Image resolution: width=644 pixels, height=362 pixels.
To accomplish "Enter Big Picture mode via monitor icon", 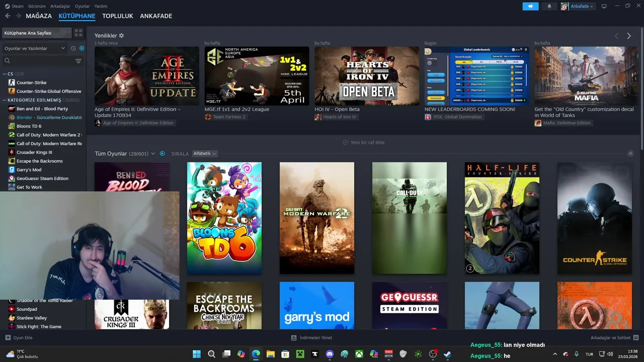I will coord(604,6).
